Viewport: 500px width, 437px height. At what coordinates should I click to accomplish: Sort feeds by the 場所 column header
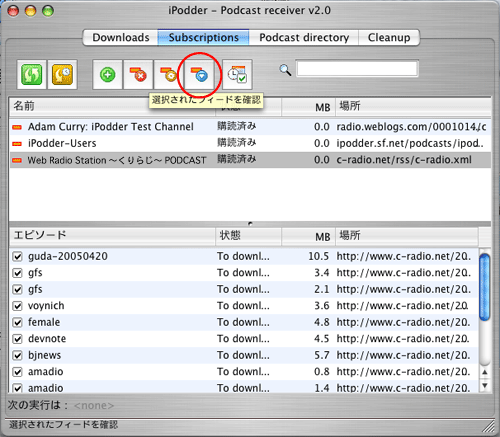[413, 107]
